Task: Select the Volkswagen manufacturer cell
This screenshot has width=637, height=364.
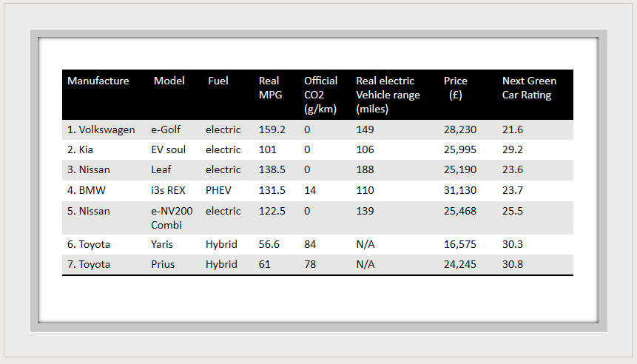Action: (x=101, y=129)
